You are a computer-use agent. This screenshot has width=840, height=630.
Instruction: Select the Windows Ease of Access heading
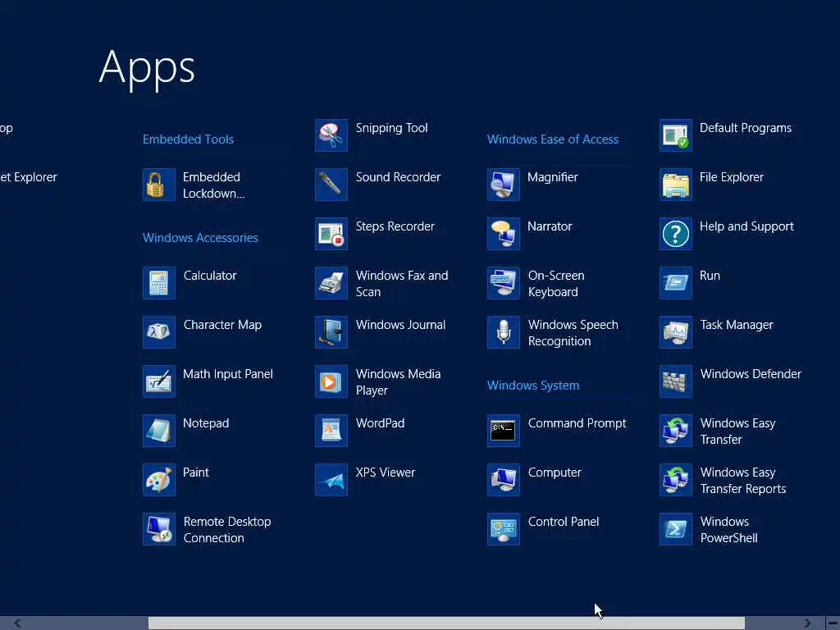click(x=553, y=139)
